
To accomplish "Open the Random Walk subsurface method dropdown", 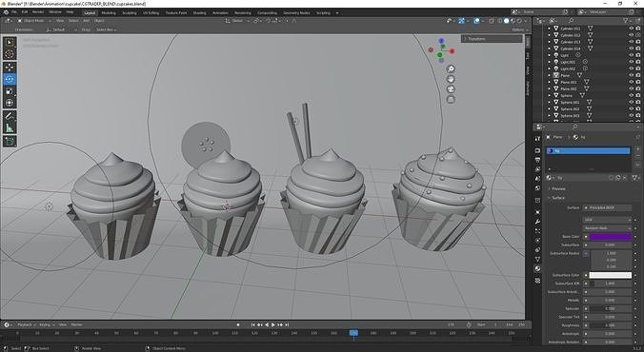I will 607,228.
